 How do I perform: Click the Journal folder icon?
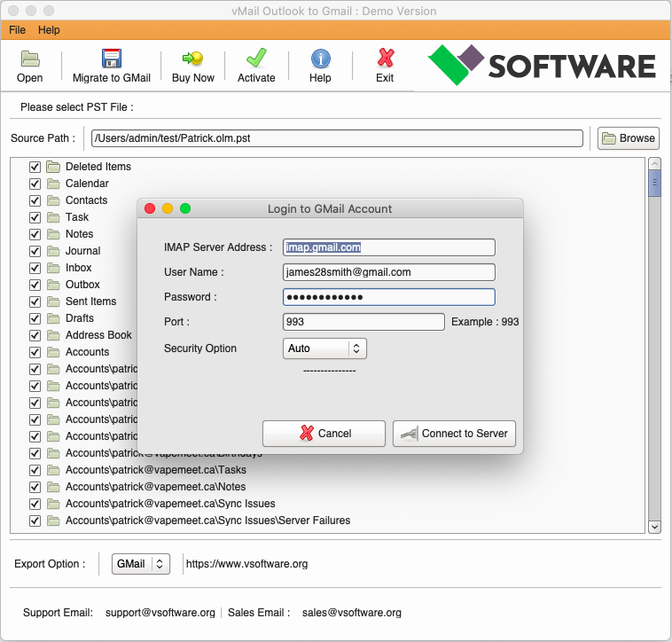(53, 251)
